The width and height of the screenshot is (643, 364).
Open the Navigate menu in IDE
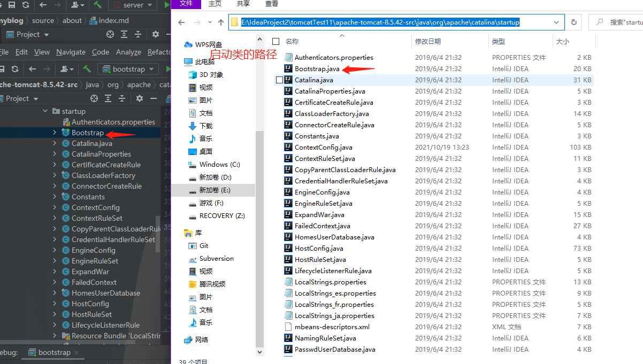71,52
